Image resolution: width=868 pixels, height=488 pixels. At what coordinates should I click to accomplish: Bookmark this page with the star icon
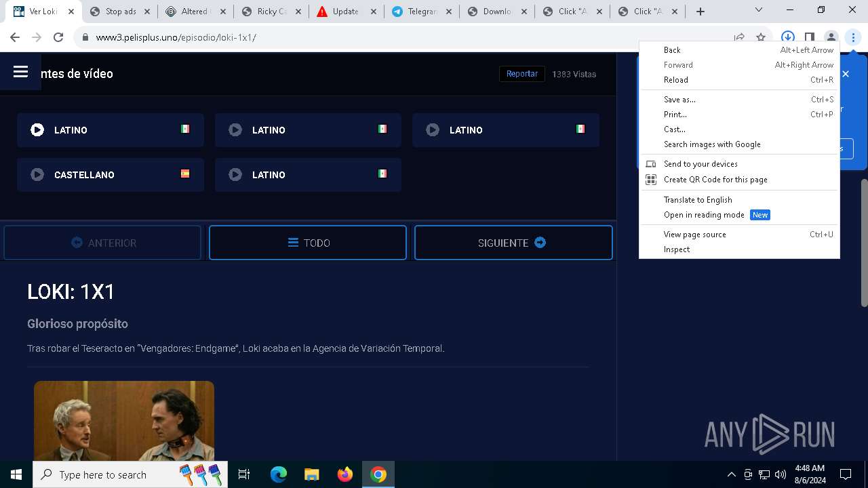click(761, 37)
